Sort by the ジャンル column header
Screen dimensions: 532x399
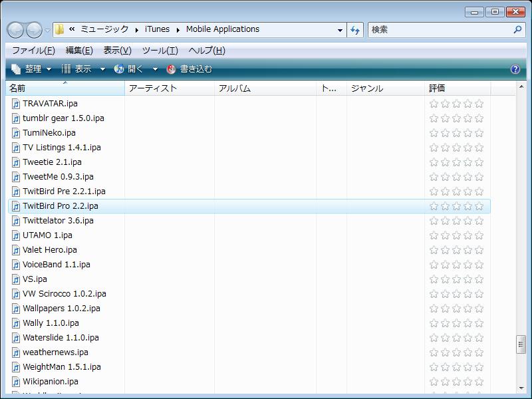[386, 88]
